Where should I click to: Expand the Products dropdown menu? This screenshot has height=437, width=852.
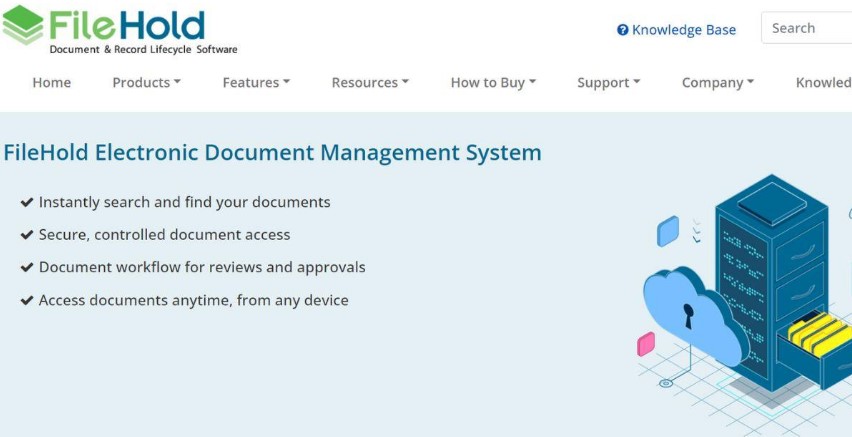click(146, 83)
